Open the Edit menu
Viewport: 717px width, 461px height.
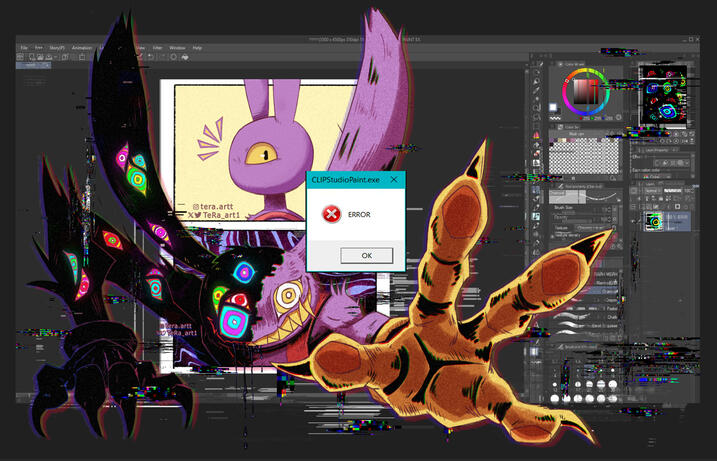pos(39,48)
